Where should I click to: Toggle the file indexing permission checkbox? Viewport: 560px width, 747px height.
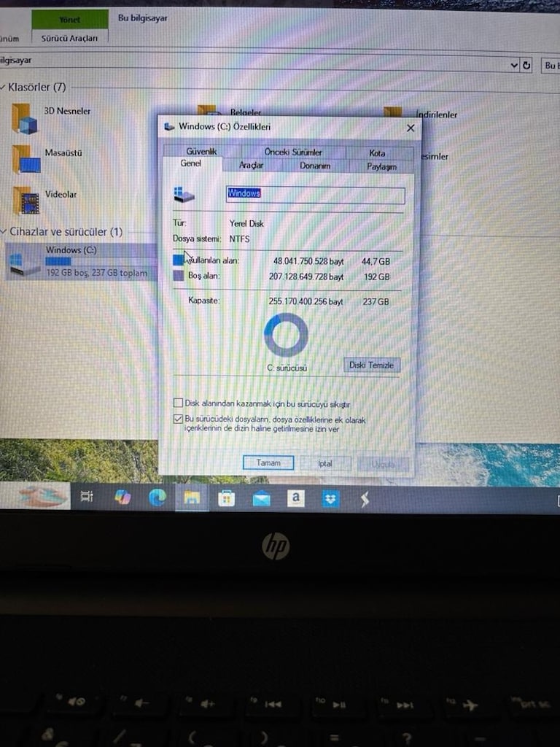click(178, 419)
